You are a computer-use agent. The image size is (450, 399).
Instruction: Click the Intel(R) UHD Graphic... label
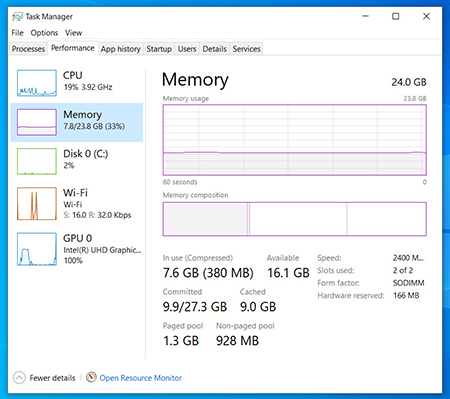(102, 250)
